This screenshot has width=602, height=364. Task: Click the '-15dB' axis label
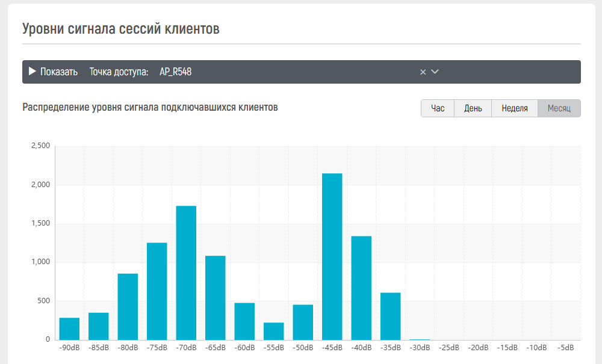507,348
